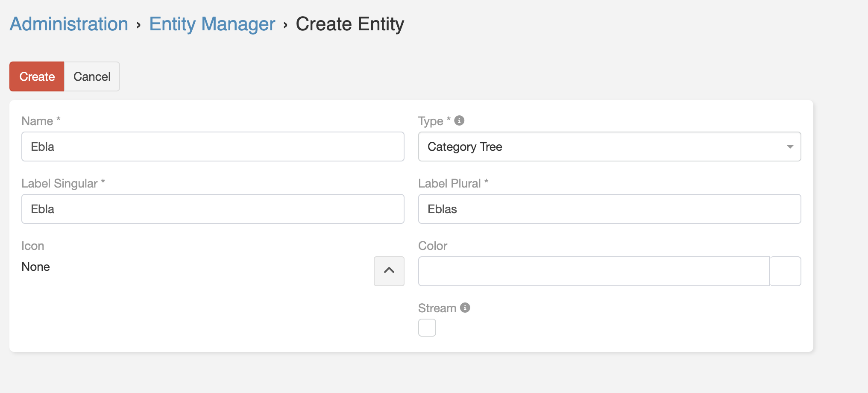Image resolution: width=868 pixels, height=393 pixels.
Task: Edit the Label Singular text box
Action: click(x=213, y=209)
